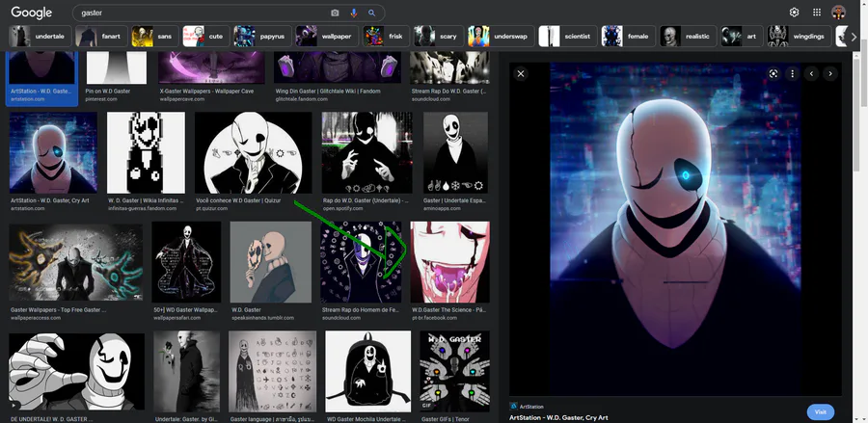This screenshot has width=868, height=423.
Task: Visit the ArtStation source page
Action: [821, 412]
